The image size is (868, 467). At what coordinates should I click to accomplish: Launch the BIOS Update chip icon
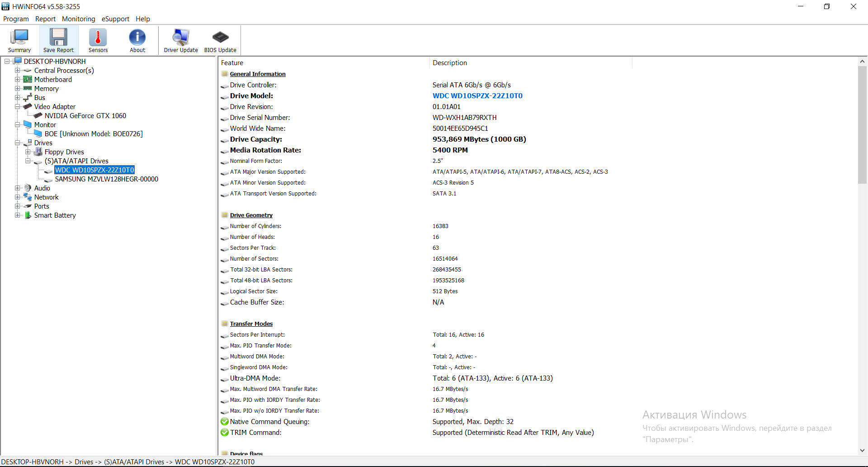coord(220,37)
